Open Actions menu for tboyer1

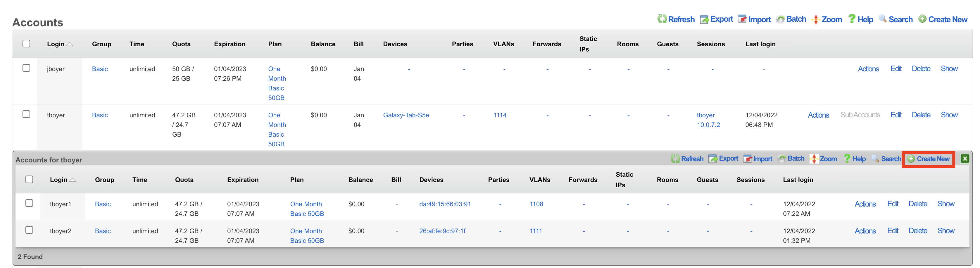pyautogui.click(x=865, y=204)
